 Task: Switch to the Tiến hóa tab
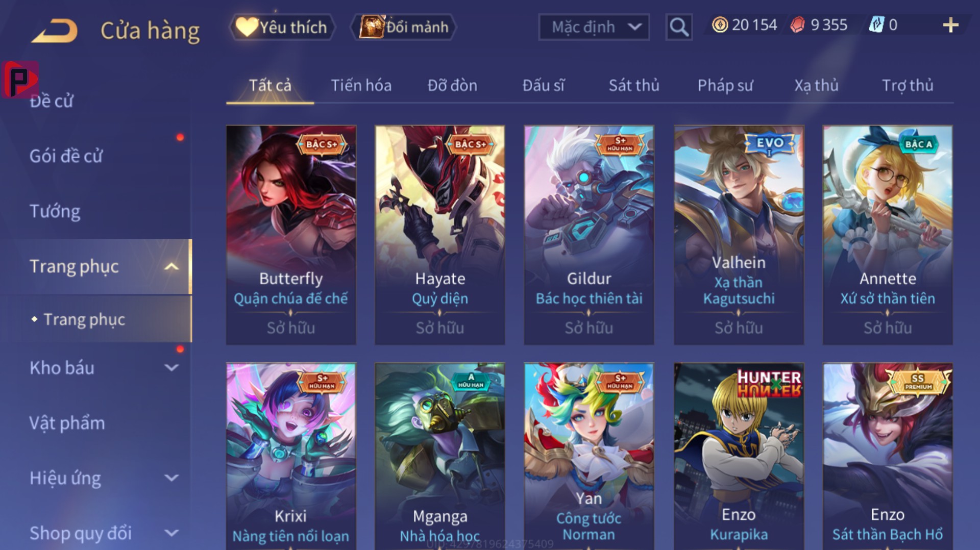[x=361, y=85]
